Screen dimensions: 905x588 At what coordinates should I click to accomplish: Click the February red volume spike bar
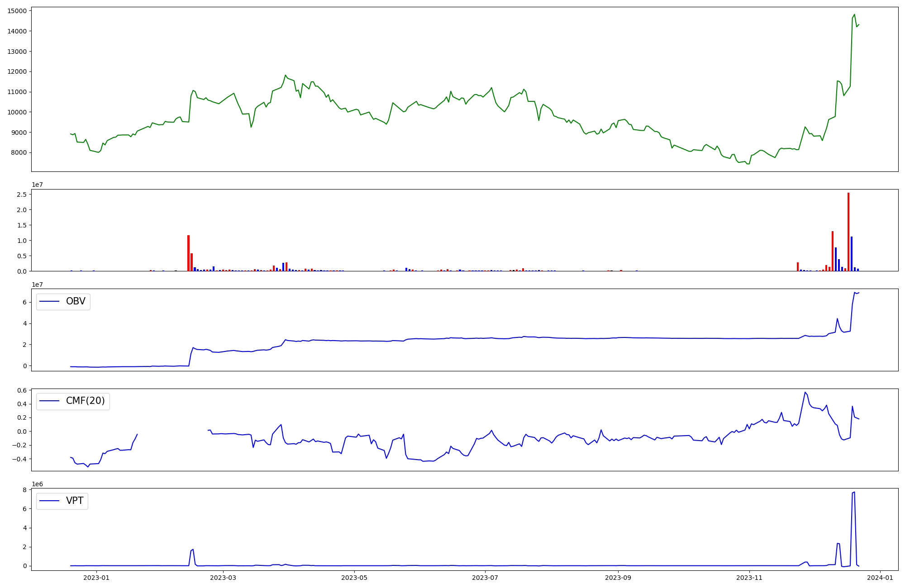pyautogui.click(x=189, y=253)
